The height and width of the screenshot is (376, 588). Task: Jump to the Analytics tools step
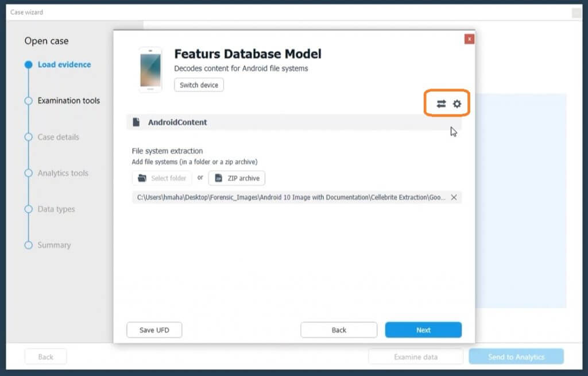(x=63, y=173)
